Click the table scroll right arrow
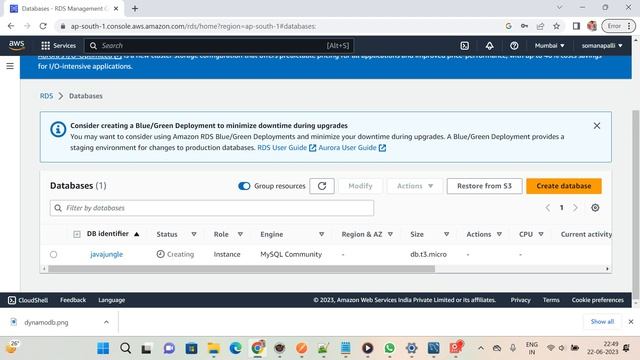640x360 pixels. 607,269
